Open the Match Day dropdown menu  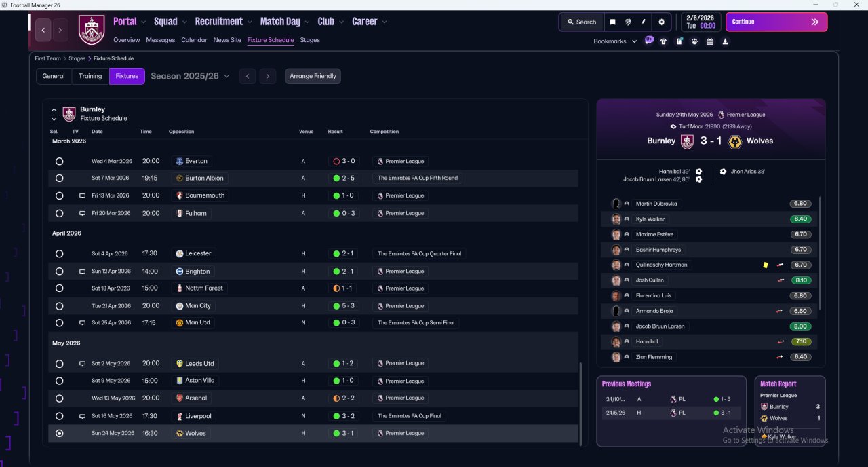tap(285, 22)
